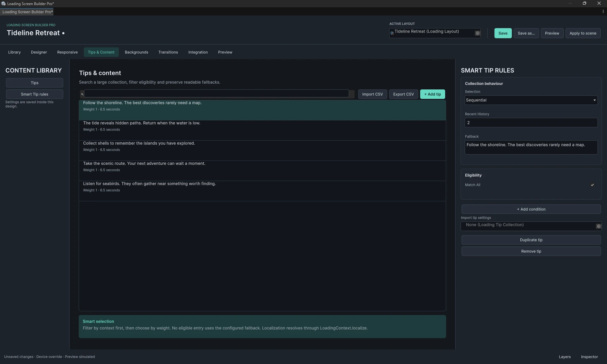
Task: Open the Designer tab
Action: tap(39, 52)
